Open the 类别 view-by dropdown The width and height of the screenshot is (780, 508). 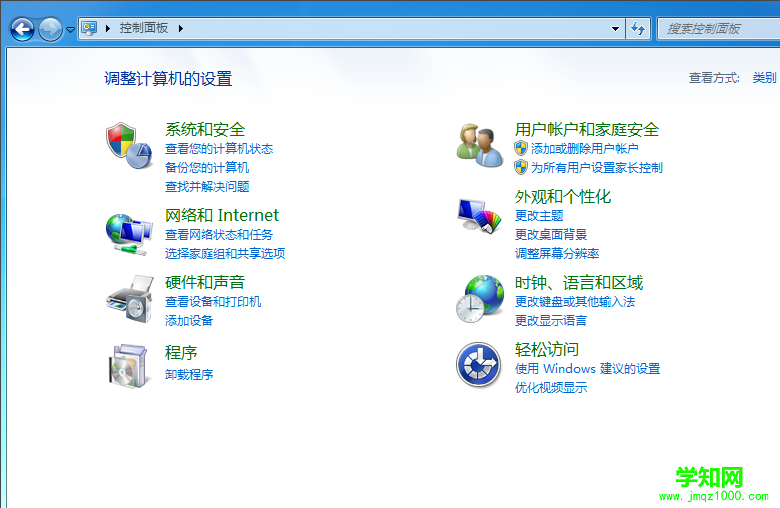tap(765, 78)
